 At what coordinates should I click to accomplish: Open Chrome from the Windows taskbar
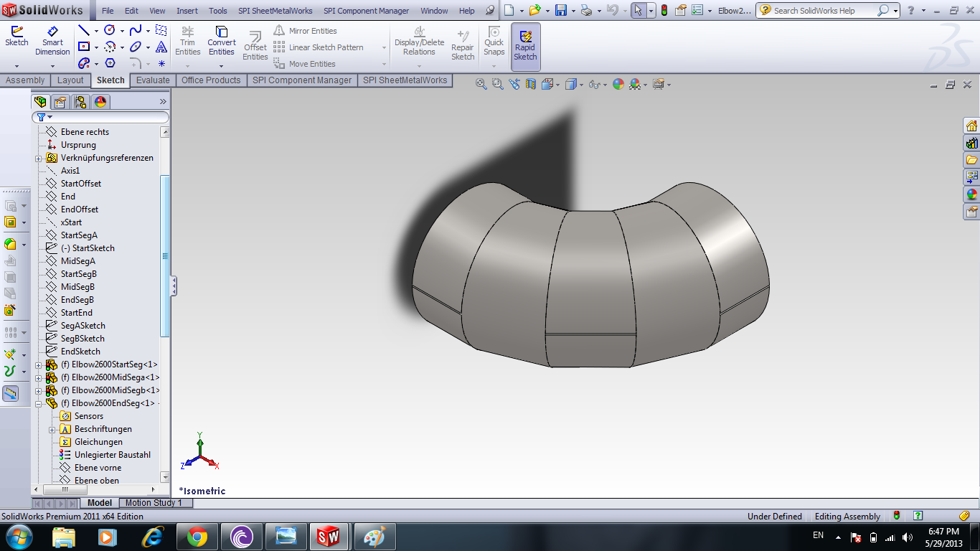[x=197, y=536]
